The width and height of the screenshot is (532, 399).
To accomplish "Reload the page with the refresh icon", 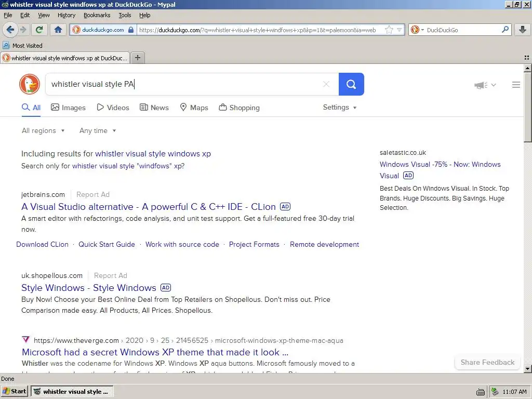I will pos(39,30).
